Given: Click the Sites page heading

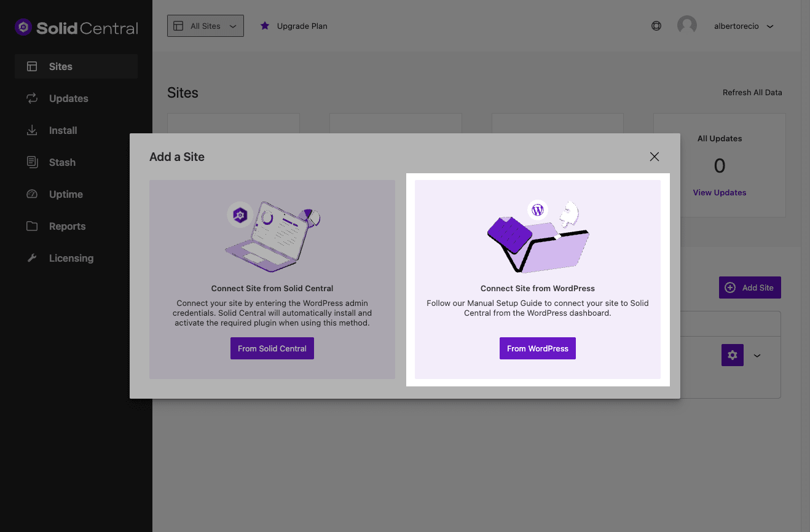Looking at the screenshot, I should coord(183,93).
